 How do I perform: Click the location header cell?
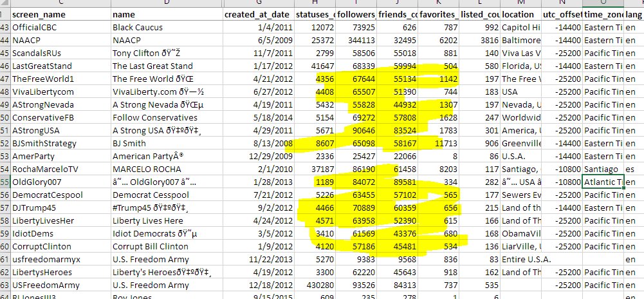click(520, 14)
